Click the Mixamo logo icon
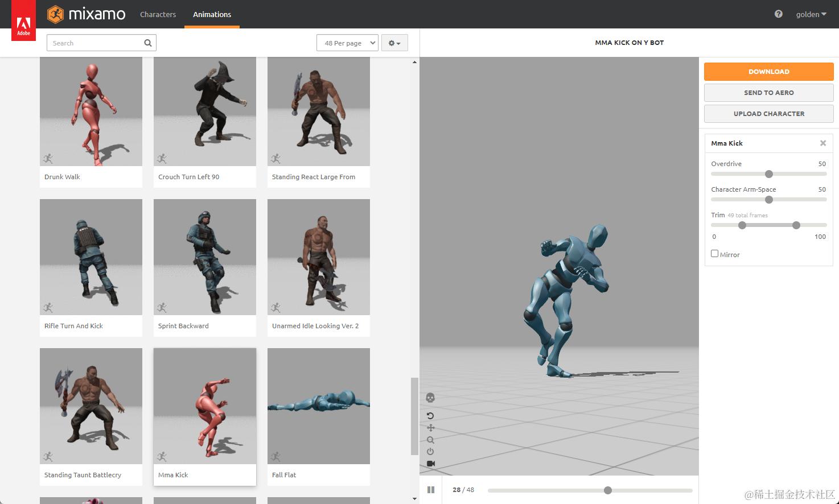 click(x=55, y=14)
